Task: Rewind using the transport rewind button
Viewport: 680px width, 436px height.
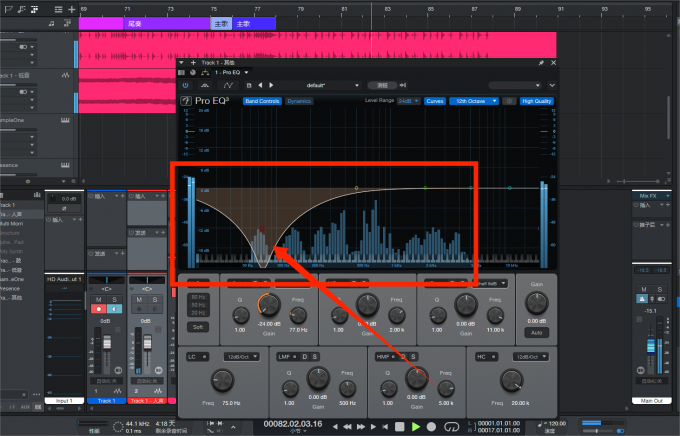Action: tap(347, 427)
